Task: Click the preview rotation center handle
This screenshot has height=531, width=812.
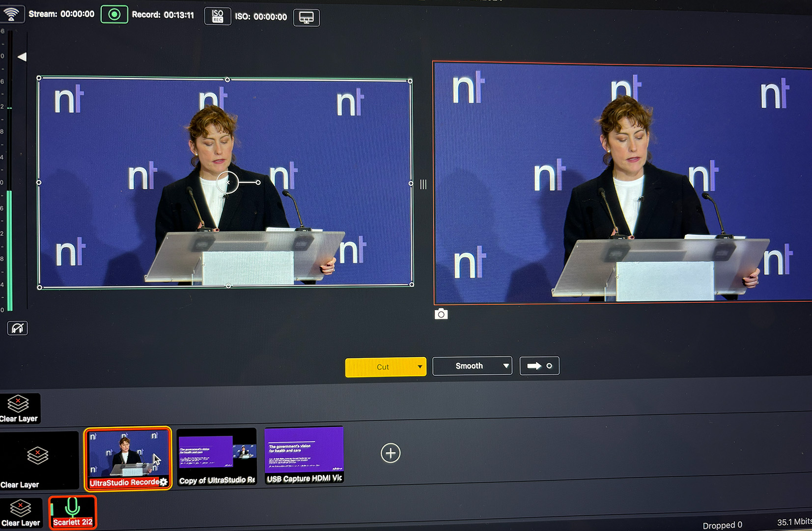Action: click(227, 182)
